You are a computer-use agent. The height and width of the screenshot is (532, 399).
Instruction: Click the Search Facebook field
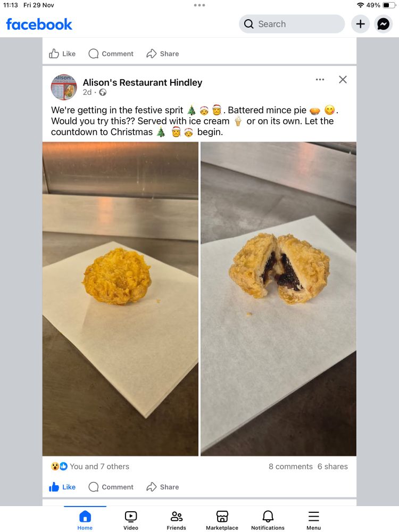292,24
